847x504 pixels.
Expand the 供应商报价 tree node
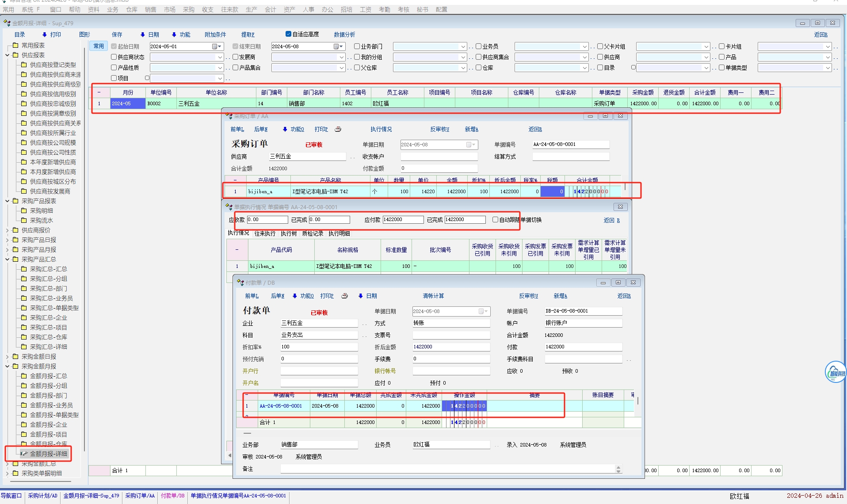[x=7, y=230]
